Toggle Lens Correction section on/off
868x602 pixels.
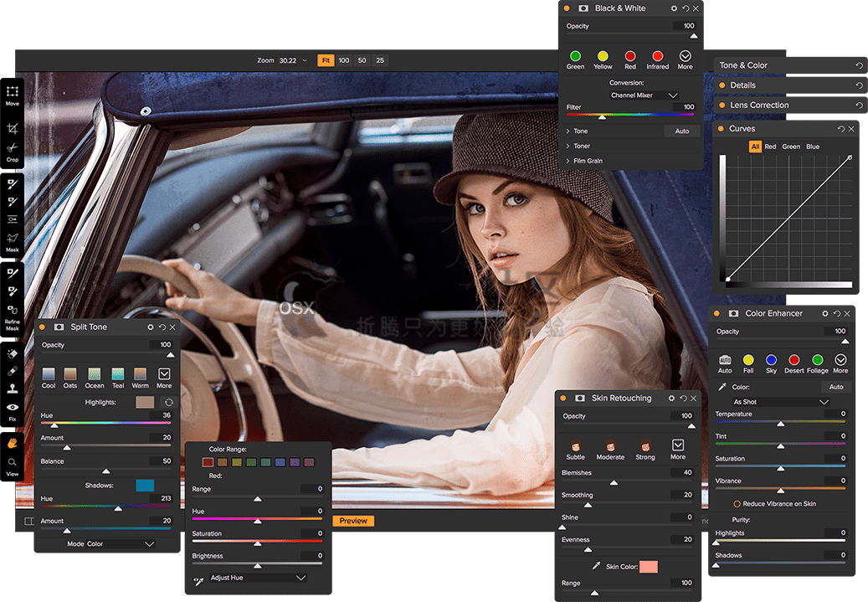coord(722,105)
